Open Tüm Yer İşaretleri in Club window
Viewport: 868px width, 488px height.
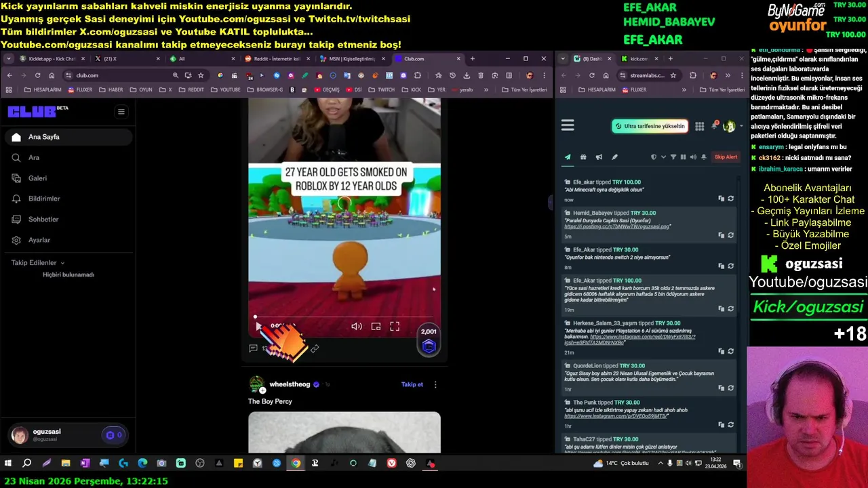(x=524, y=89)
